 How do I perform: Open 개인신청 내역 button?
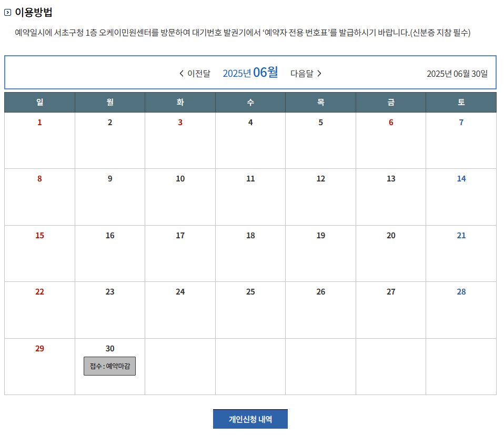point(250,419)
